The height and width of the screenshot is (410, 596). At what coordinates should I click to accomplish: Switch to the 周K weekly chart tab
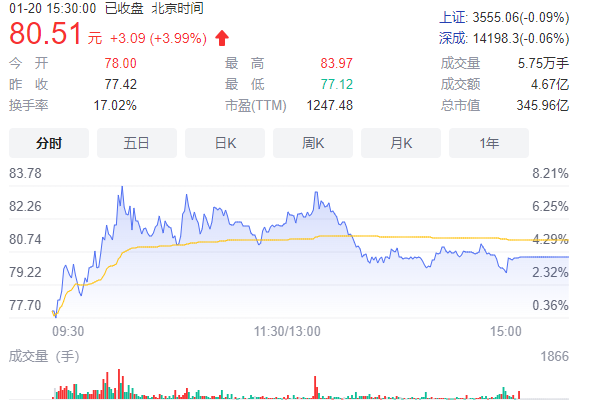coord(313,143)
